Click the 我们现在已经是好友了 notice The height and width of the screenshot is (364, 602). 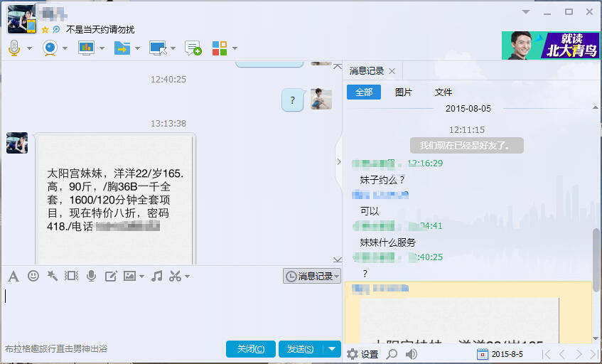pos(466,146)
